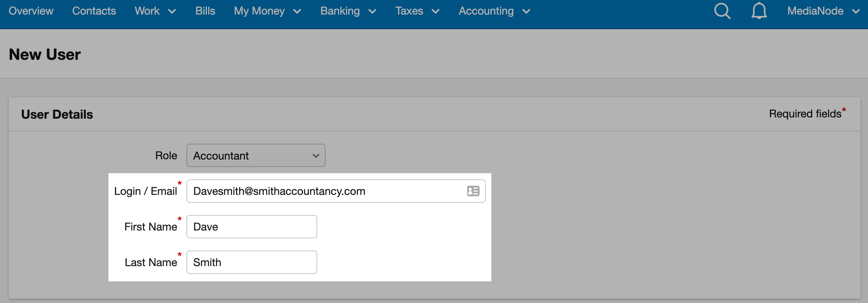This screenshot has width=868, height=303.
Task: Click the Login / Email label
Action: tap(146, 191)
